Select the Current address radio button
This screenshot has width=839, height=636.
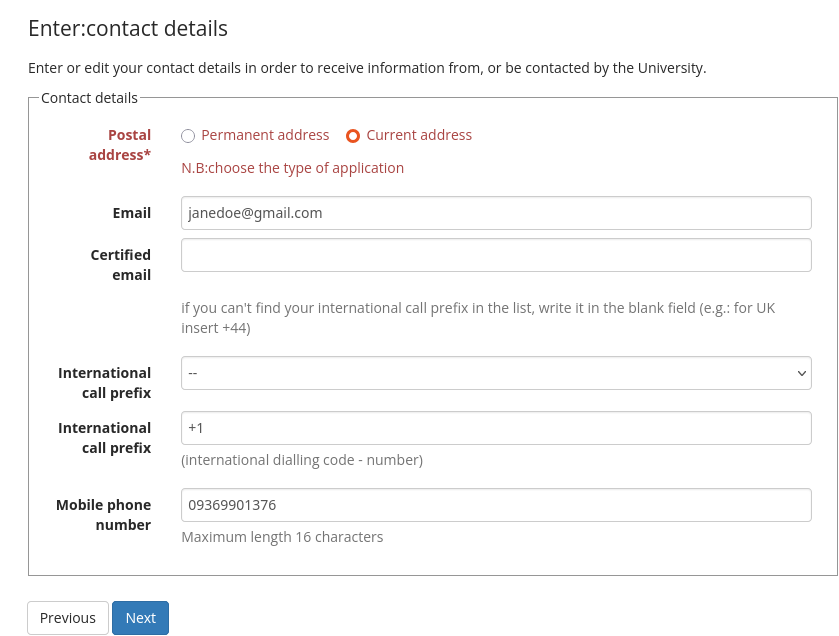[x=353, y=136]
